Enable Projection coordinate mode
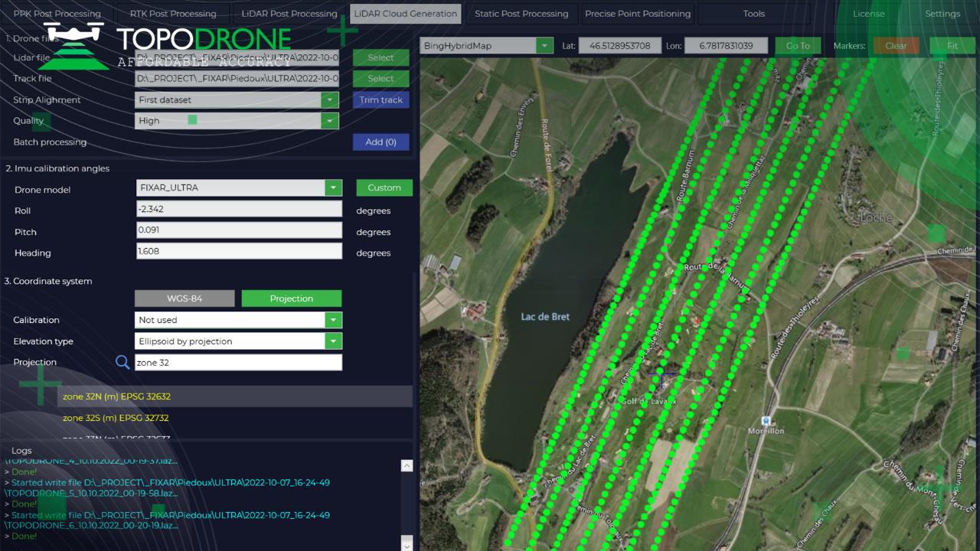The height and width of the screenshot is (551, 980). coord(291,298)
